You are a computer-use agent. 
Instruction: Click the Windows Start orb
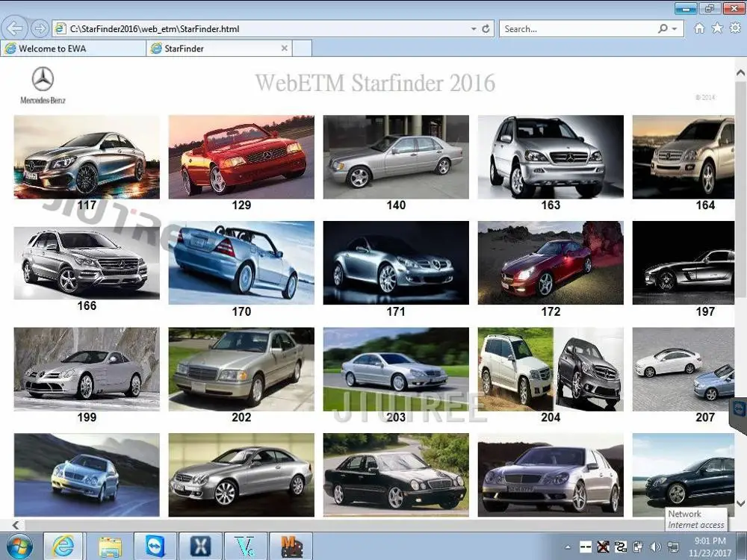(19, 546)
